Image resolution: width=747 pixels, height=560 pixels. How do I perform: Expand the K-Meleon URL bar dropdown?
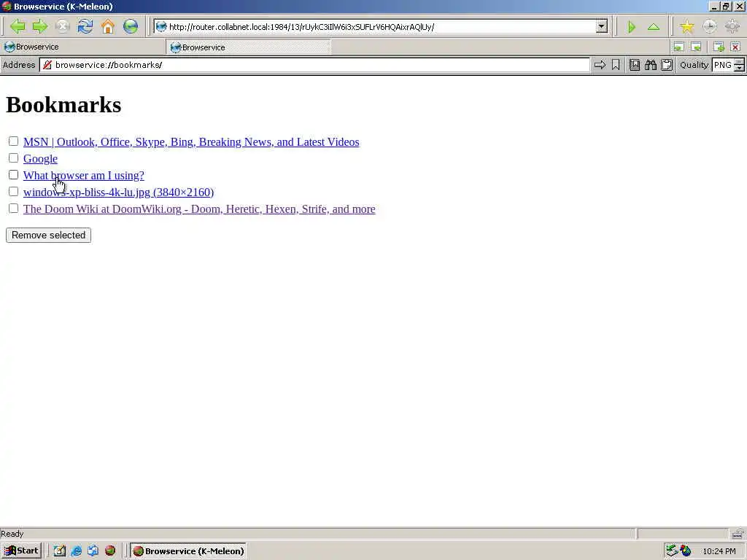click(602, 27)
